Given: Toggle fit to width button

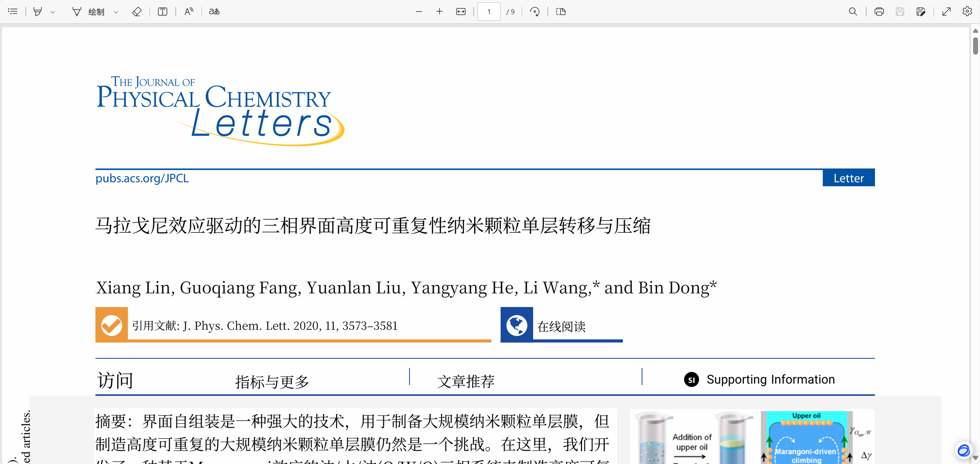Looking at the screenshot, I should [x=461, y=12].
